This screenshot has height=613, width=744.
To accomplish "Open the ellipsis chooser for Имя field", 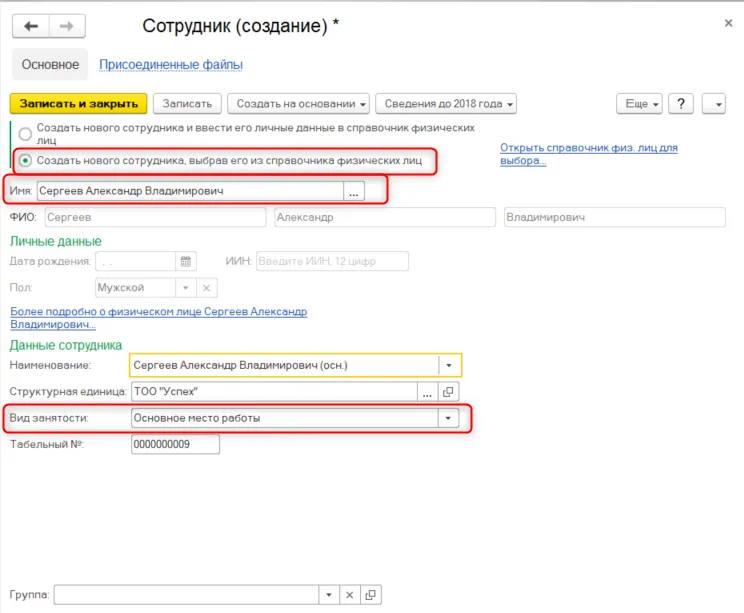I will (354, 191).
